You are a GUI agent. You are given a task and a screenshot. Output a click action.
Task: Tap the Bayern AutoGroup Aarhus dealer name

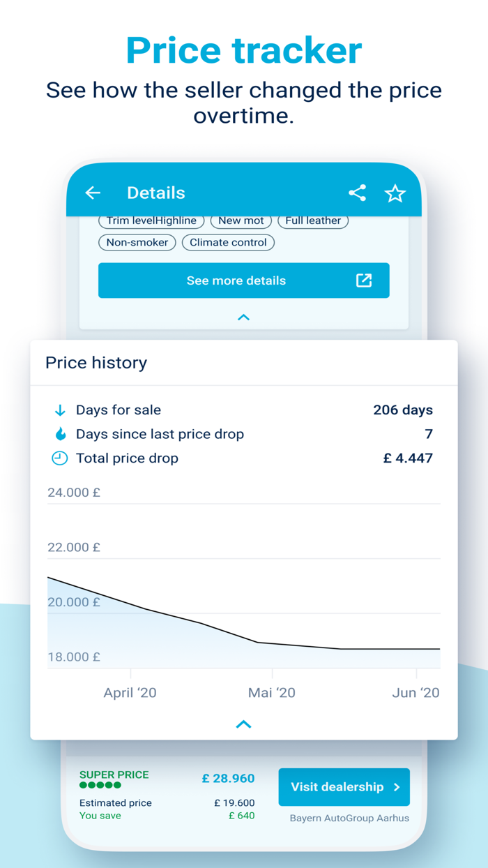click(x=349, y=818)
